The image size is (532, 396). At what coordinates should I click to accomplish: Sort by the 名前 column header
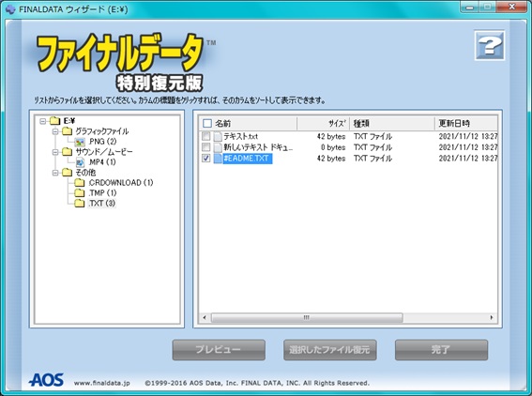pos(248,123)
